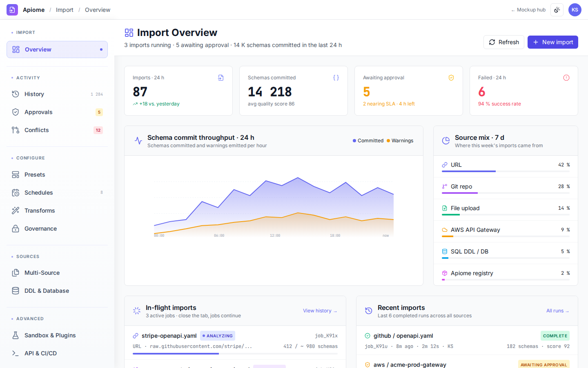Open the All runs link
Image resolution: width=588 pixels, height=368 pixels.
click(x=558, y=311)
